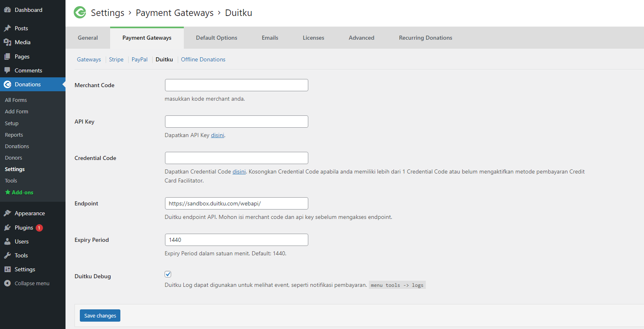
Task: Open Tools in Donations submenu
Action: point(11,180)
